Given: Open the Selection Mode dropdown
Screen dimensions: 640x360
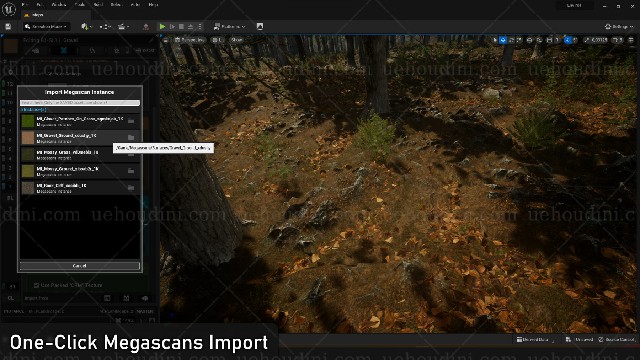Looking at the screenshot, I should [x=47, y=27].
